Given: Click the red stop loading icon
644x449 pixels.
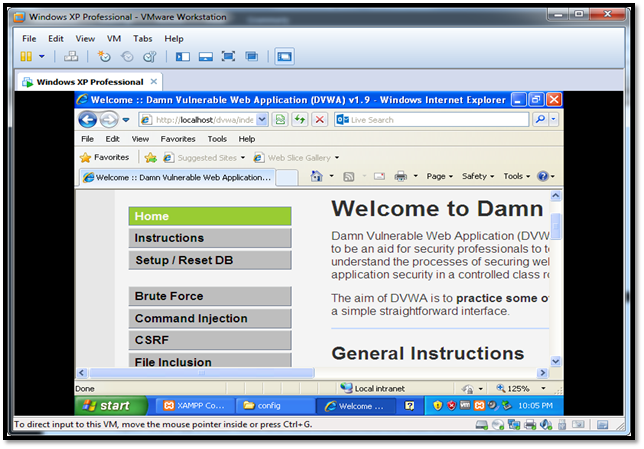Looking at the screenshot, I should (x=319, y=119).
